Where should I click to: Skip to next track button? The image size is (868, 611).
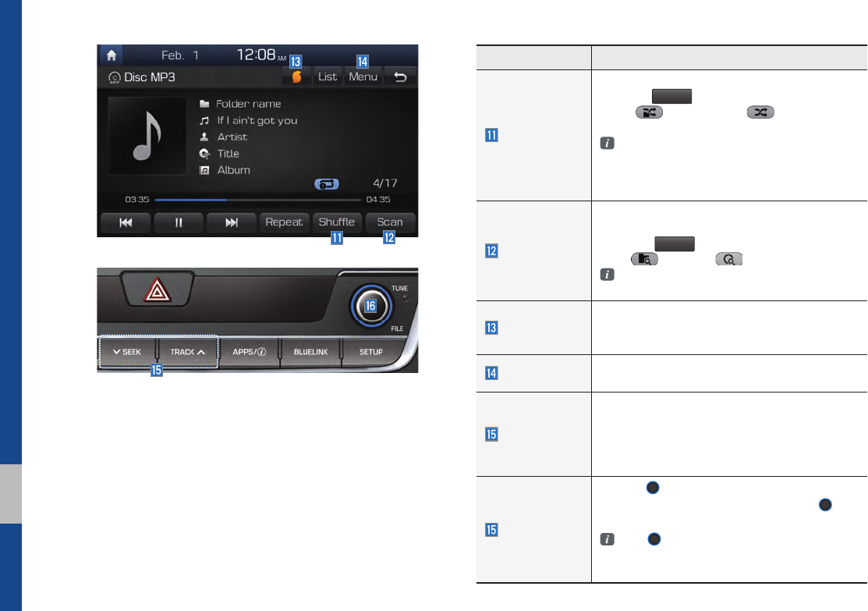232,222
